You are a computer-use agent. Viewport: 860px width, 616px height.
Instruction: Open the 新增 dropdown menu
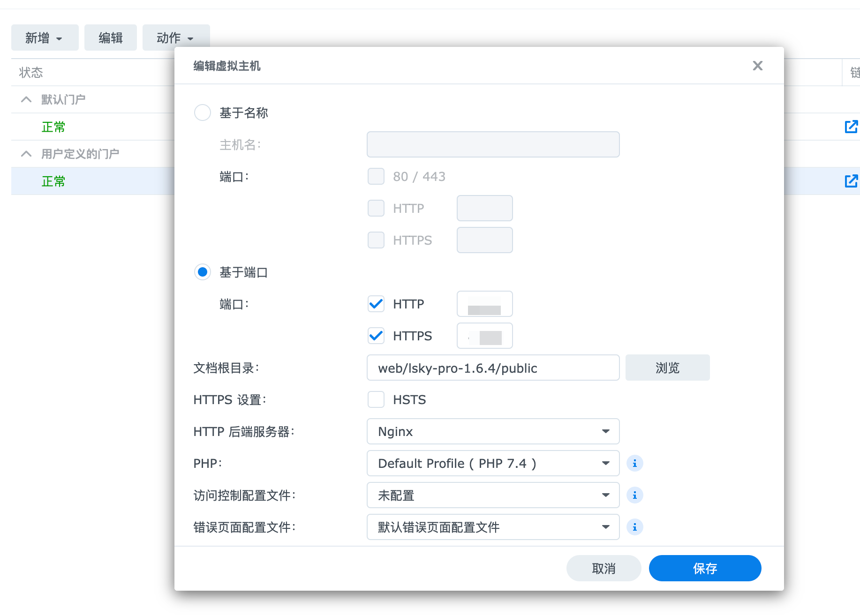45,38
